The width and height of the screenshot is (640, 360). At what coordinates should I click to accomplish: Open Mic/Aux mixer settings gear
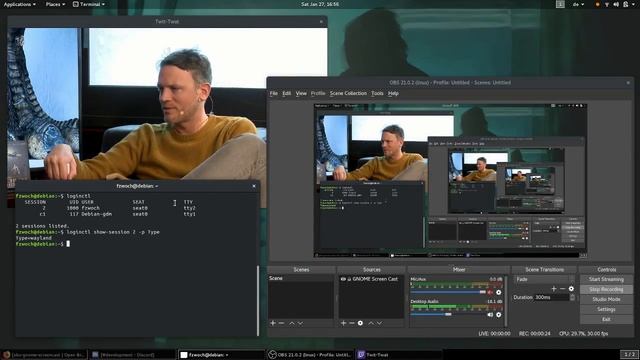499,292
